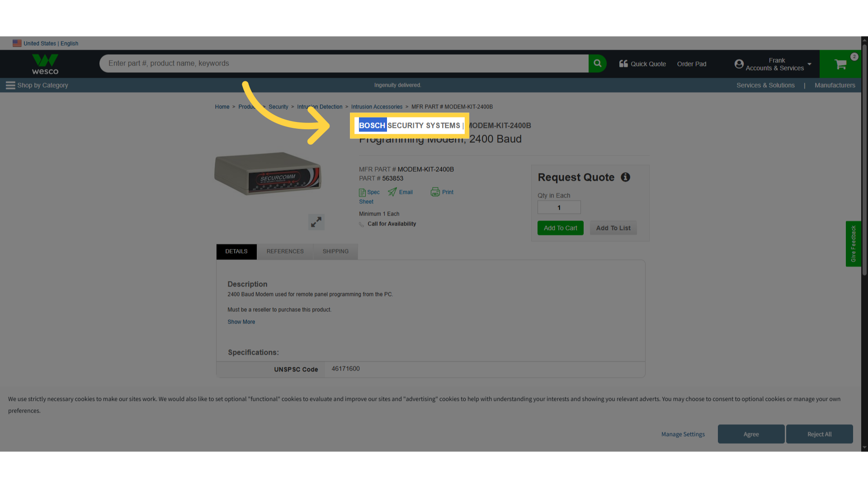Open Quick Quote
The width and height of the screenshot is (868, 488).
(642, 64)
